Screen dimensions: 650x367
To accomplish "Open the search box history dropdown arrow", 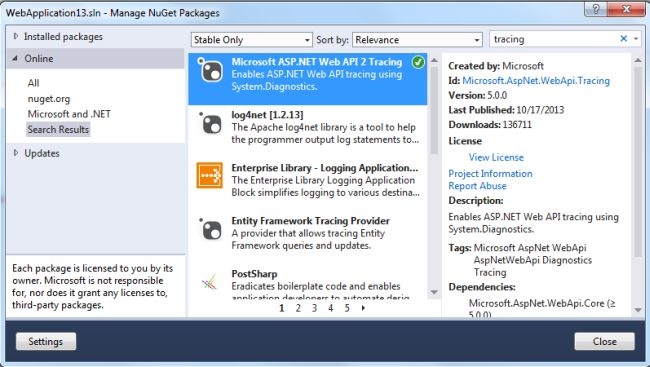I will pyautogui.click(x=636, y=39).
